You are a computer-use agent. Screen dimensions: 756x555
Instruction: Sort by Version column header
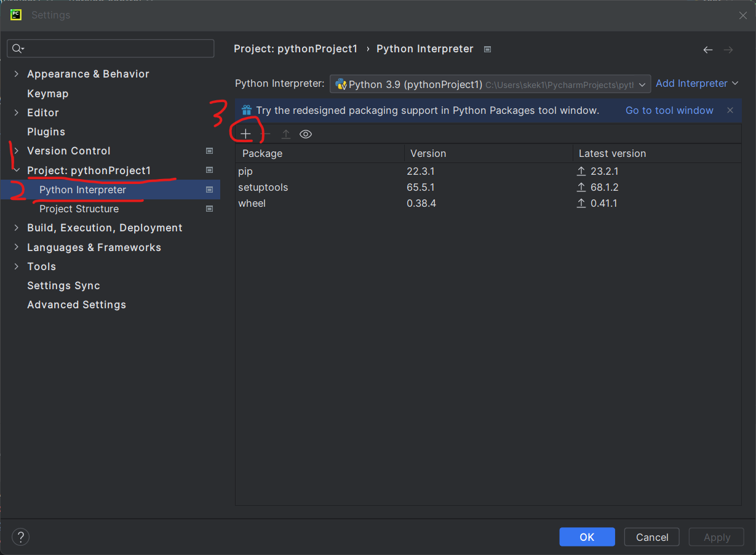pyautogui.click(x=488, y=153)
